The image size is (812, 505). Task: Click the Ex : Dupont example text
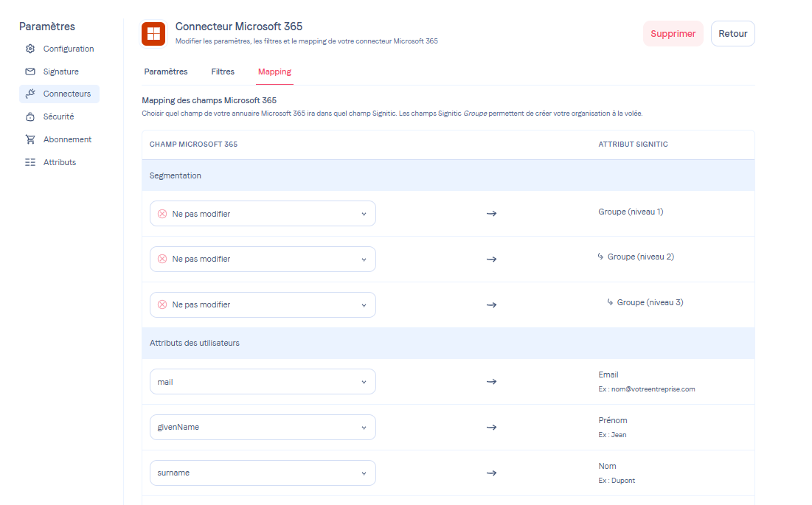pyautogui.click(x=617, y=481)
